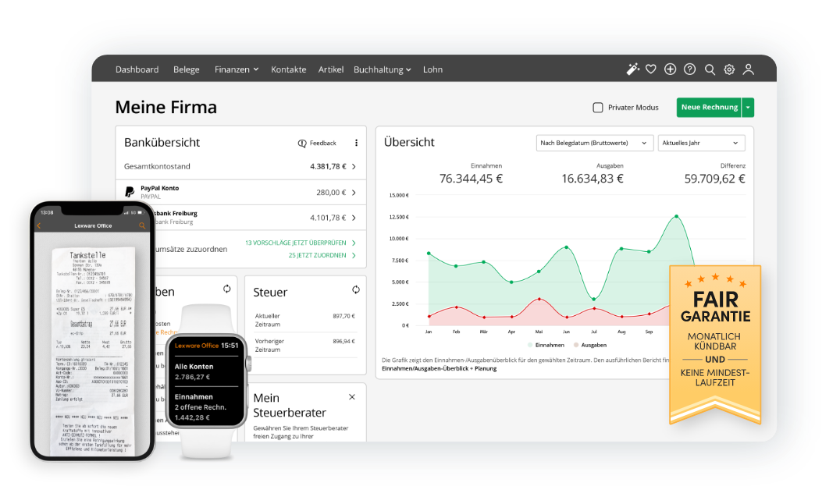Open the Nach Belegdatum (Bruttowerte) dropdown

[594, 143]
